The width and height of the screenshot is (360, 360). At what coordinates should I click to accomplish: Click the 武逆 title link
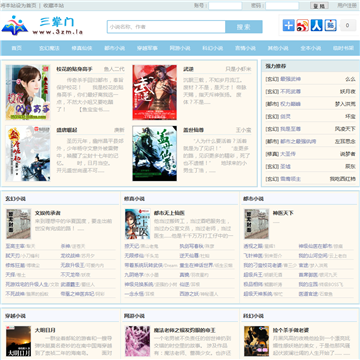click(x=188, y=69)
